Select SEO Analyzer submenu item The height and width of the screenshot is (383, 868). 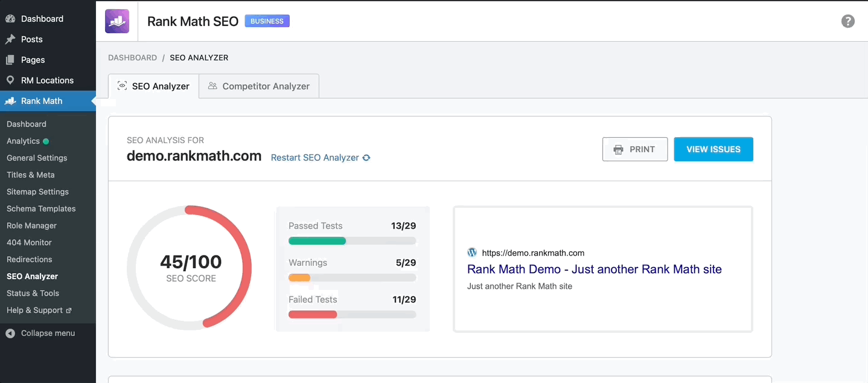pyautogui.click(x=33, y=276)
